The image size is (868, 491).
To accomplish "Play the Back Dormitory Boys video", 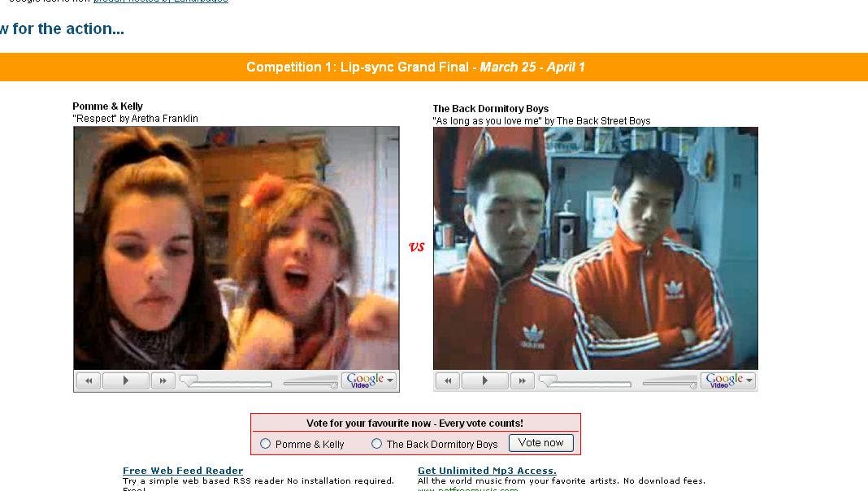I will [x=485, y=380].
